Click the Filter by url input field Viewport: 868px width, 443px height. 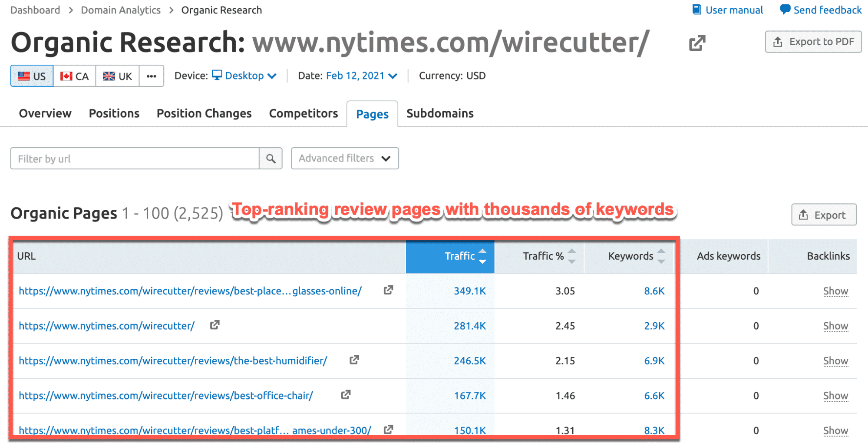pos(135,159)
